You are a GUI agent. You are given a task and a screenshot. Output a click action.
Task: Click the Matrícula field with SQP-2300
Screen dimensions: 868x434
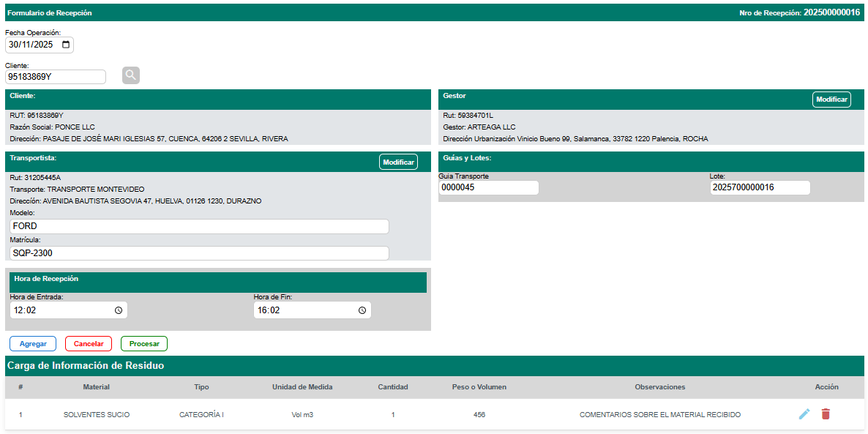coord(199,253)
